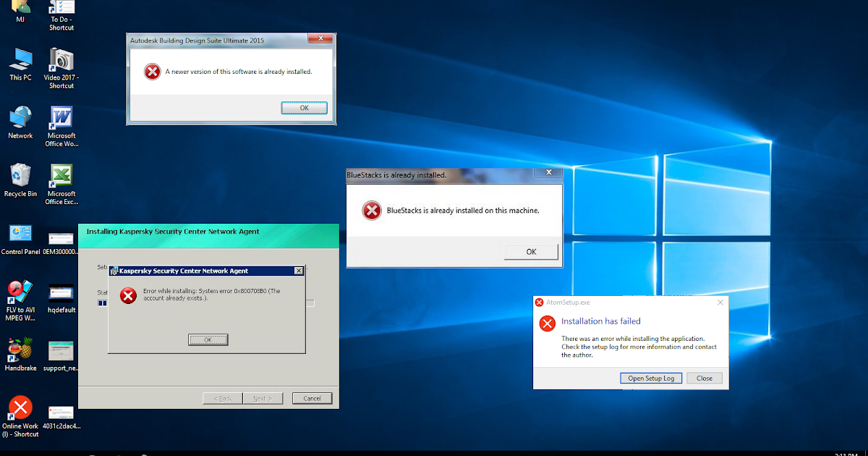Click the error icon in BlueStacks dialog
868x456 pixels.
pyautogui.click(x=371, y=211)
